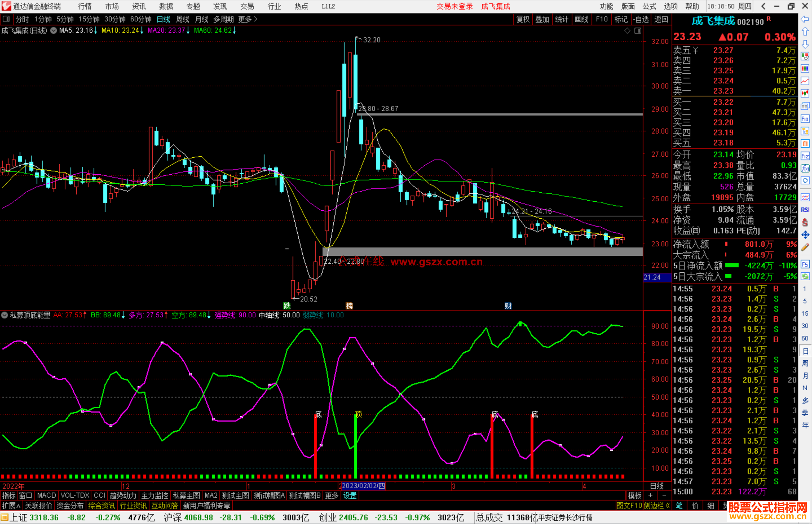Select the pencil drawing tool icon

pyautogui.click(x=805, y=247)
